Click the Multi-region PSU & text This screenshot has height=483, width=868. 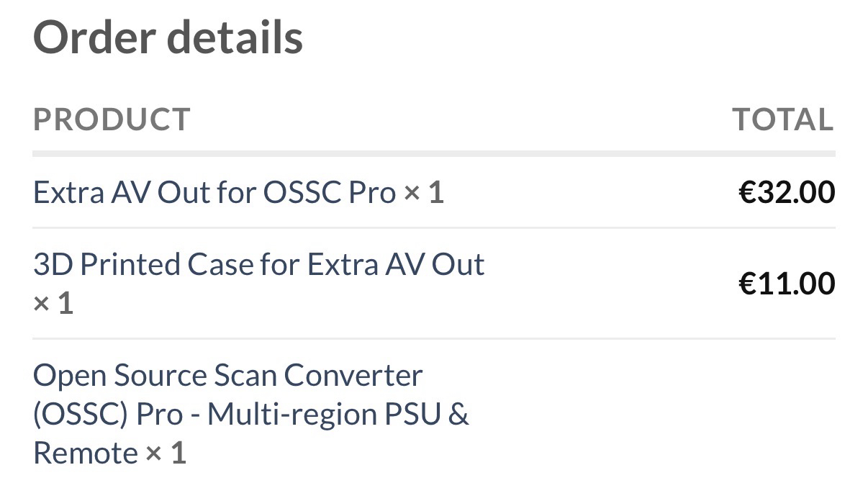click(338, 415)
